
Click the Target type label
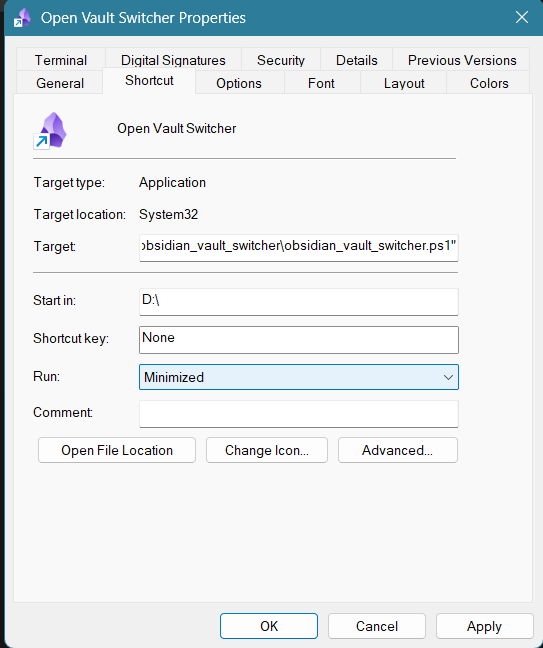click(69, 182)
